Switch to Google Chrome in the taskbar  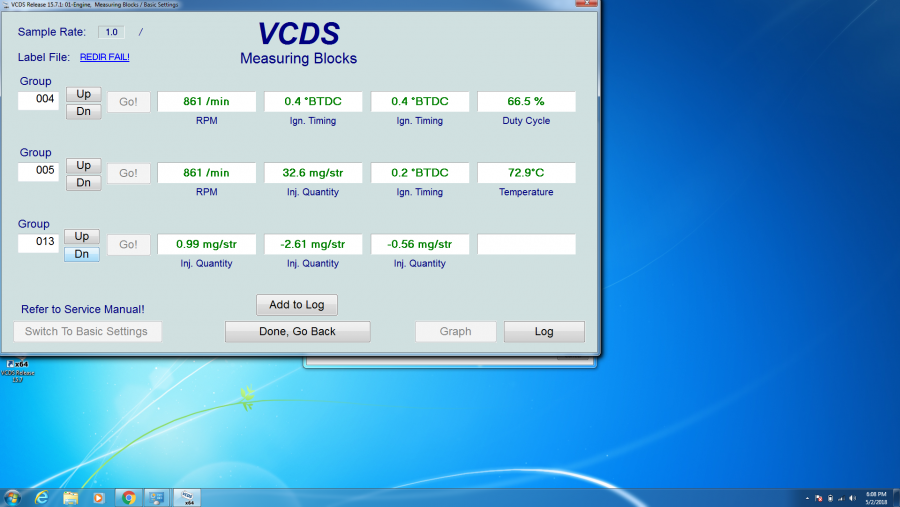pos(128,497)
